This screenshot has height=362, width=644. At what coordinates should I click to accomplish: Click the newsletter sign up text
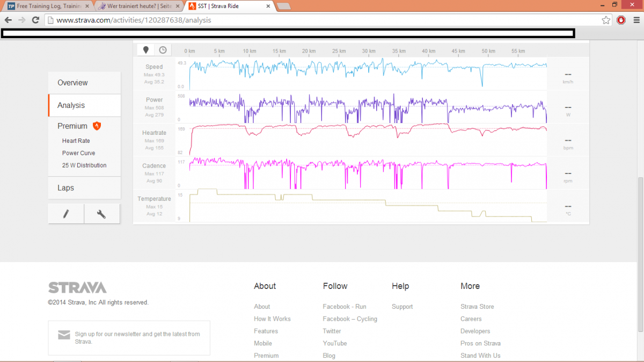[137, 338]
